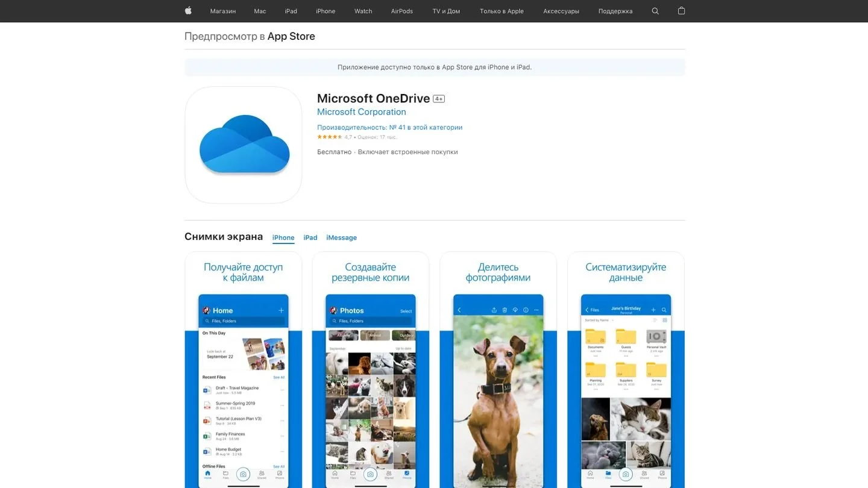
Task: Open the Производительность category ranking link
Action: pyautogui.click(x=390, y=128)
